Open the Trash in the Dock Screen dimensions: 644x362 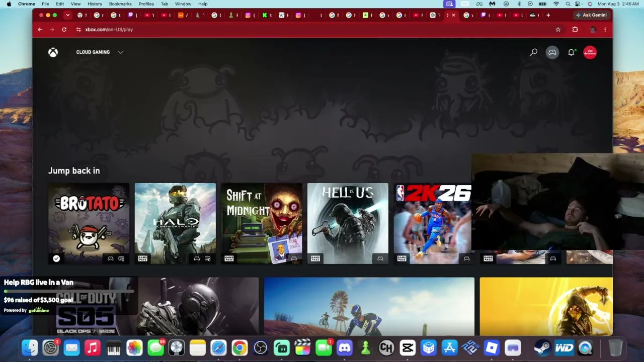615,347
